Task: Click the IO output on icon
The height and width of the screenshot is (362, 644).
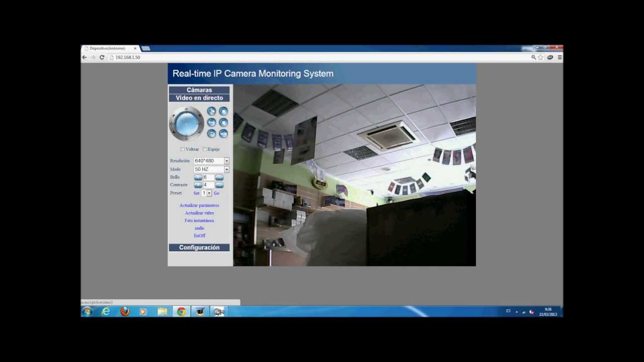Action: point(212,134)
